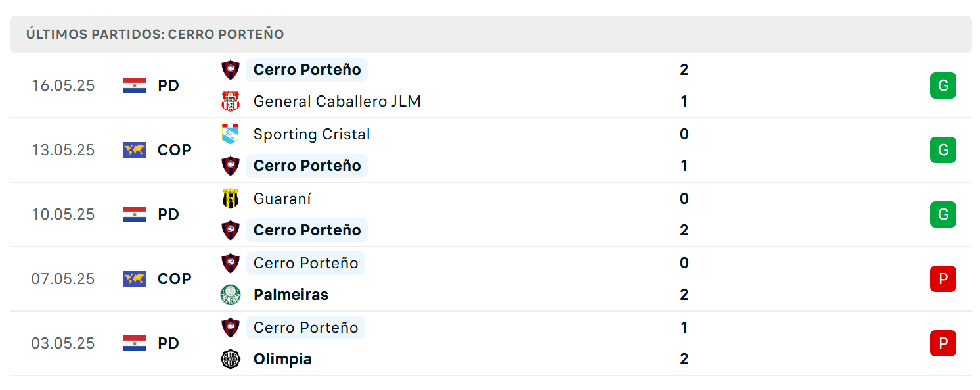
Task: Click red P badge for Olimpia match
Action: tap(943, 343)
